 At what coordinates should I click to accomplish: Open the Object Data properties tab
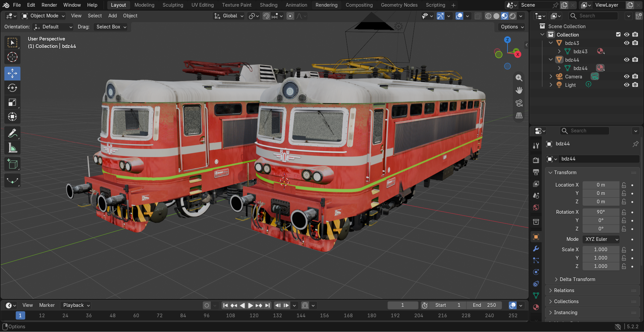tap(536, 295)
